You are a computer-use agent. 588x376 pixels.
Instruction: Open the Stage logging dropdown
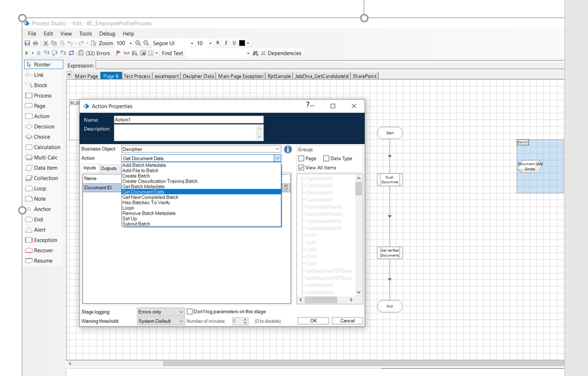[x=180, y=312]
